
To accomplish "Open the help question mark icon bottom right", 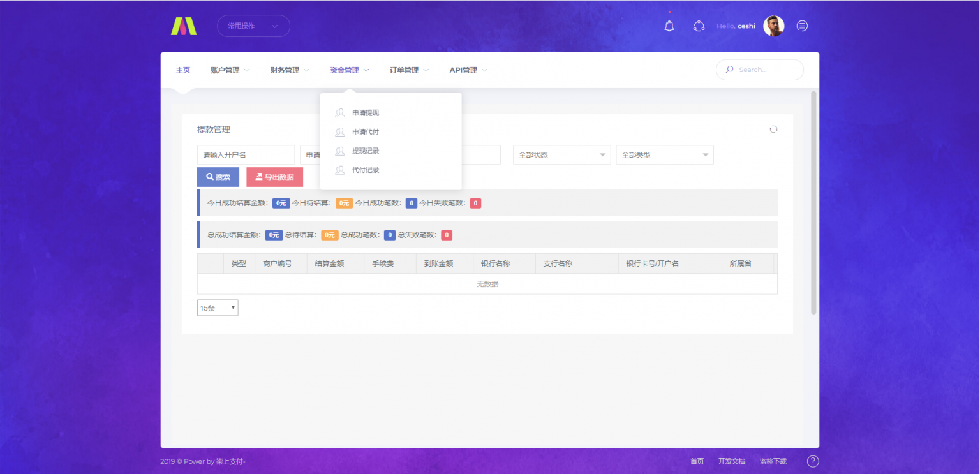I will (812, 461).
